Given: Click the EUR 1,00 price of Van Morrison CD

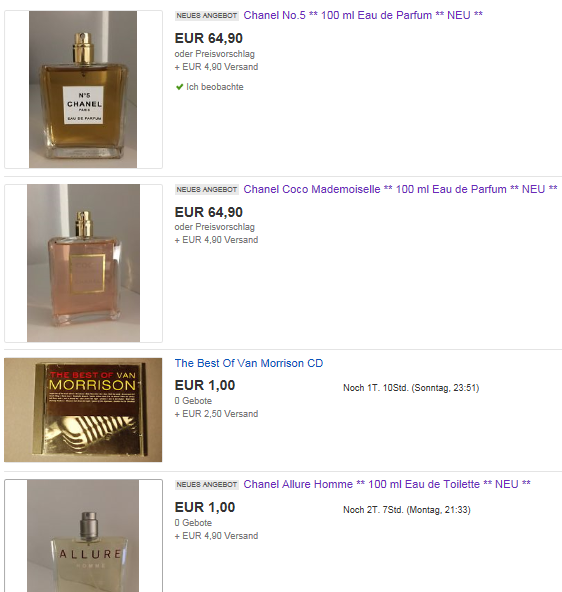Looking at the screenshot, I should pos(205,385).
